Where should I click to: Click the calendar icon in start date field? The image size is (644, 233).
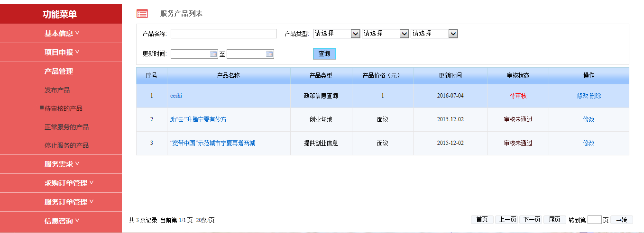point(213,54)
